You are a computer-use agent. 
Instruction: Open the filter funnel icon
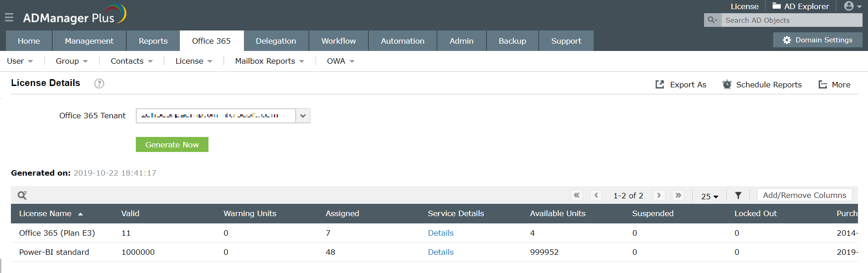(738, 195)
